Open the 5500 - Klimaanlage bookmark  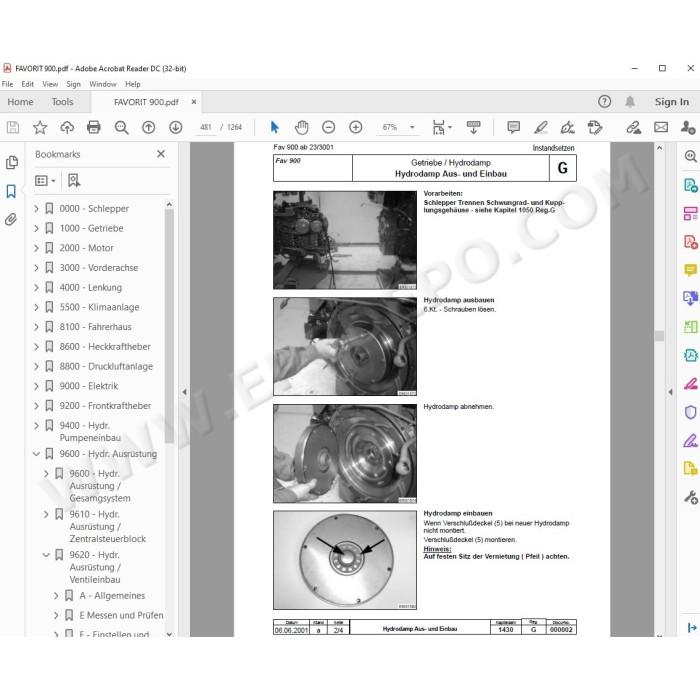[x=100, y=307]
